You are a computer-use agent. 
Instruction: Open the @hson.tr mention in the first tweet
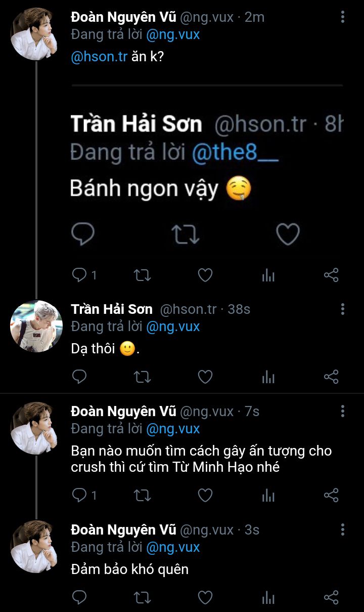99,57
